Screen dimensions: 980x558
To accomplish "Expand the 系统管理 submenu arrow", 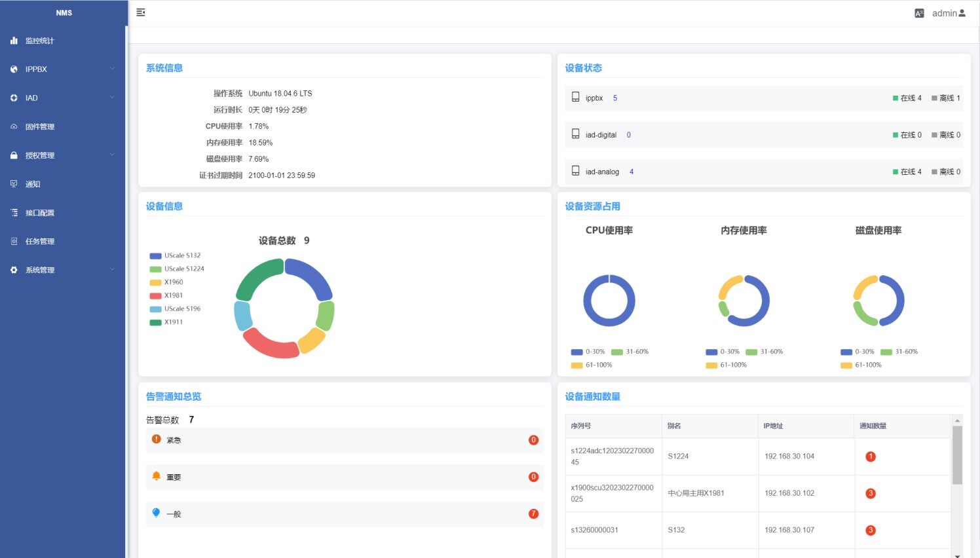I will click(x=112, y=270).
